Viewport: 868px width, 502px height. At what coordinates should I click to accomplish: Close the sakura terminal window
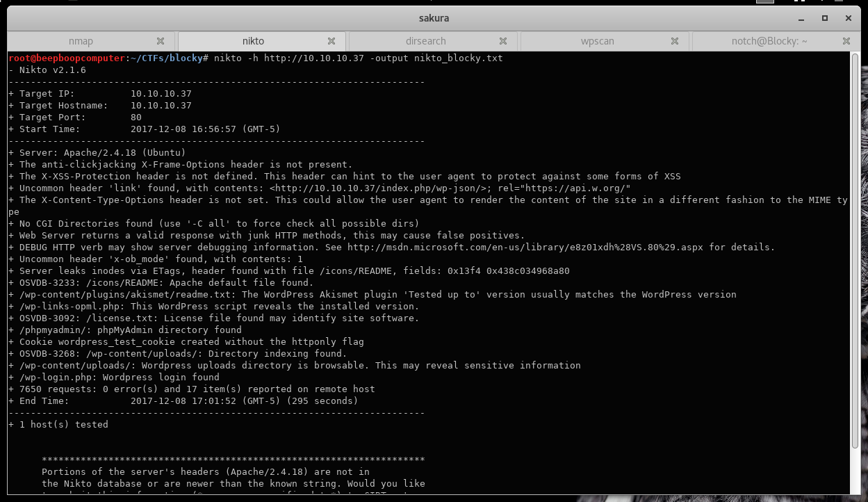pos(846,18)
